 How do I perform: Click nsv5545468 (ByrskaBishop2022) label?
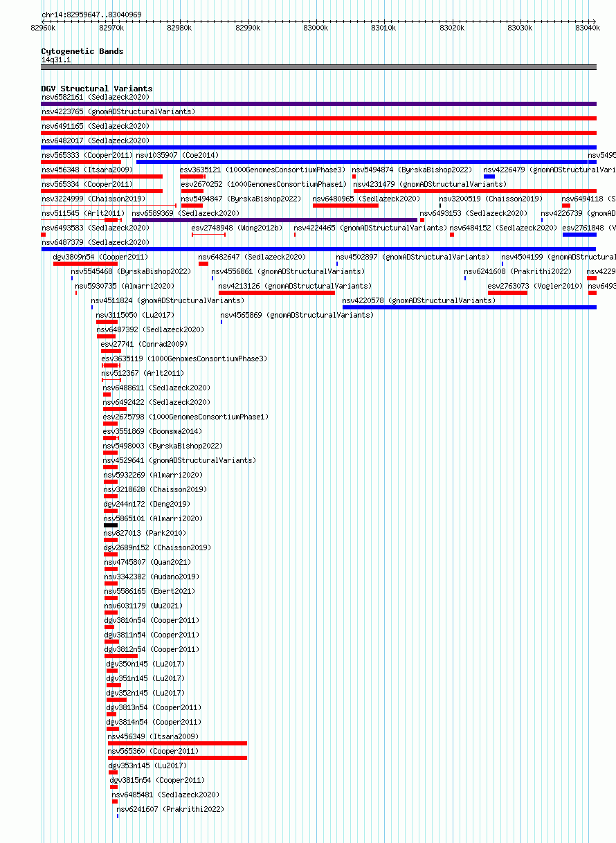click(x=131, y=272)
